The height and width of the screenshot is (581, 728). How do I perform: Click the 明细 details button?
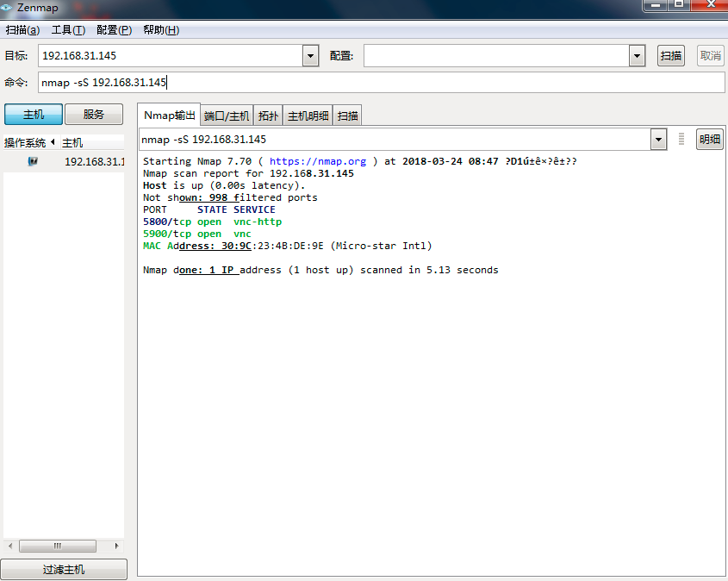click(x=709, y=140)
